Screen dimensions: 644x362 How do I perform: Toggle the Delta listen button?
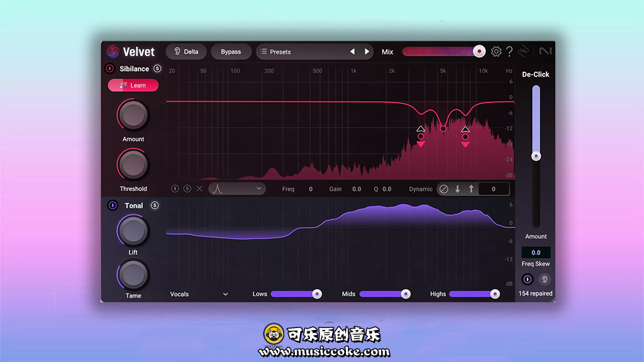186,52
